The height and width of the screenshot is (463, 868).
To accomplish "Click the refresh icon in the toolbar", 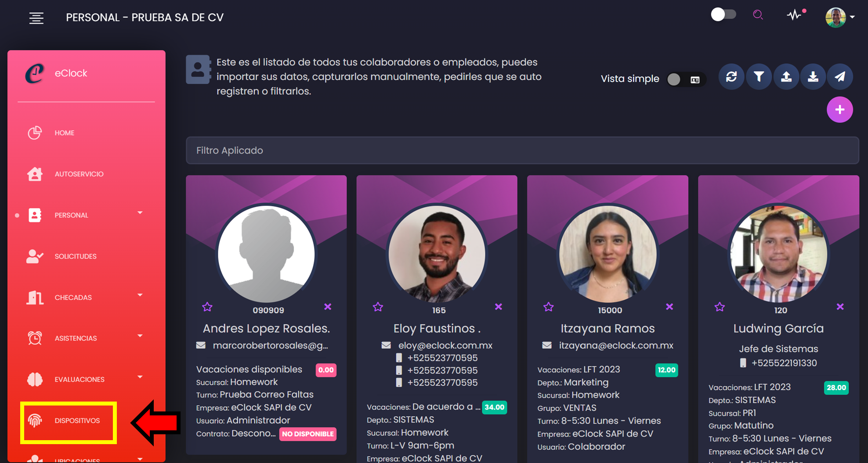I will click(731, 77).
